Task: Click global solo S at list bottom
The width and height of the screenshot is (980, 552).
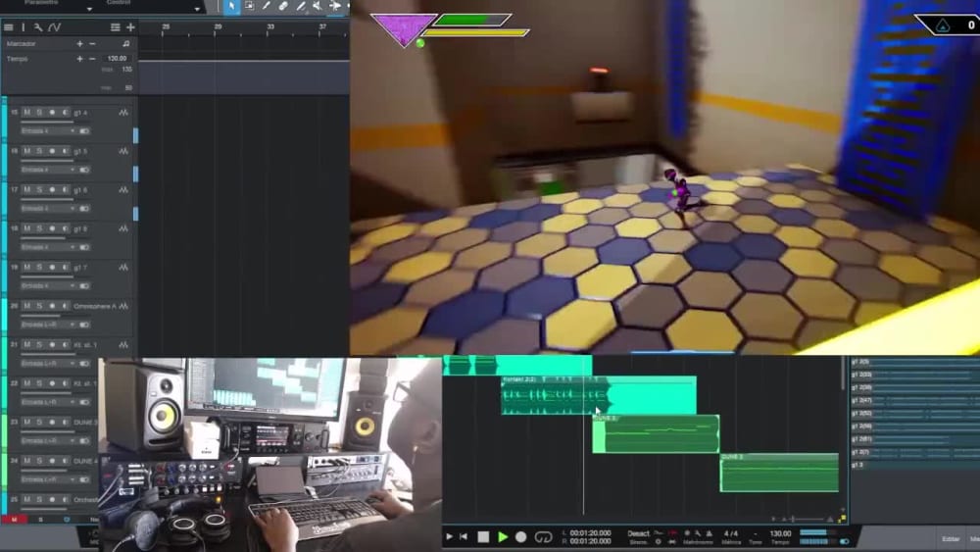Action: (x=40, y=520)
